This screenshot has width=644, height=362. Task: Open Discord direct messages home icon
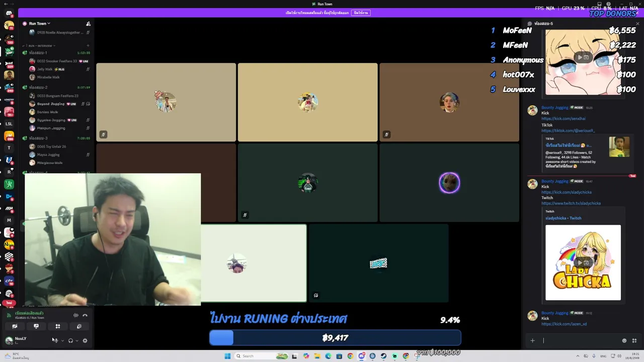(x=9, y=14)
